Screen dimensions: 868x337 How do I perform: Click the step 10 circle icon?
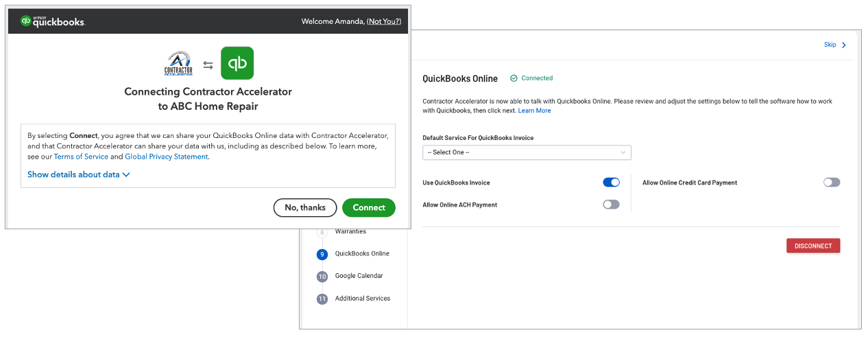coord(322,277)
